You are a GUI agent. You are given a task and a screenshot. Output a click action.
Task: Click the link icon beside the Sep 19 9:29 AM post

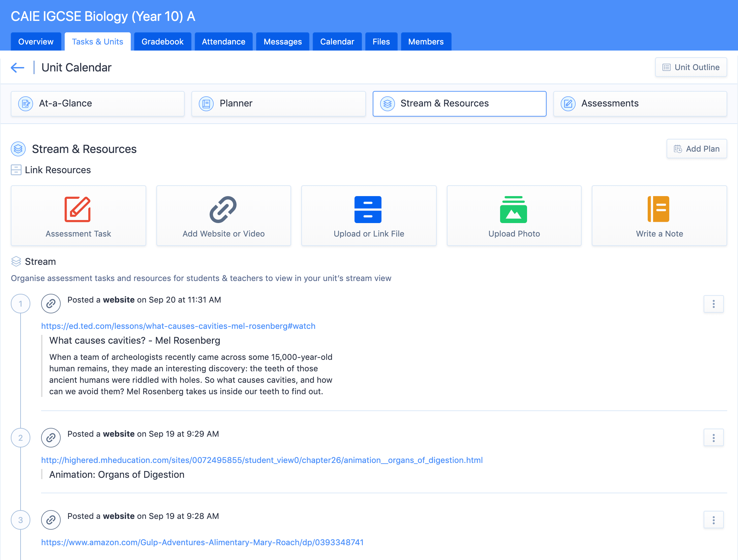point(51,438)
